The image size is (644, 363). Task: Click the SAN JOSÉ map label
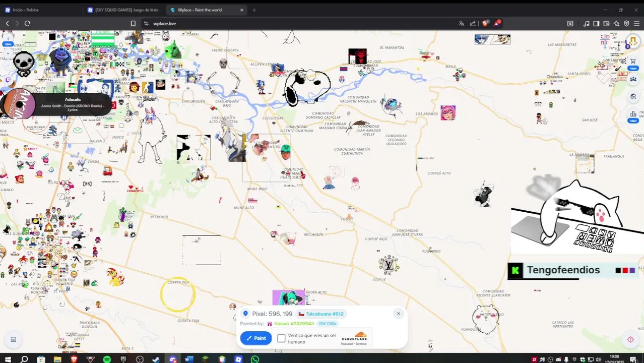coord(590,120)
